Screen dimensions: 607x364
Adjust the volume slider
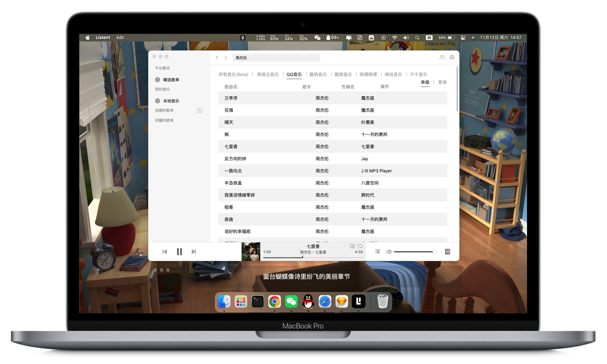point(415,252)
